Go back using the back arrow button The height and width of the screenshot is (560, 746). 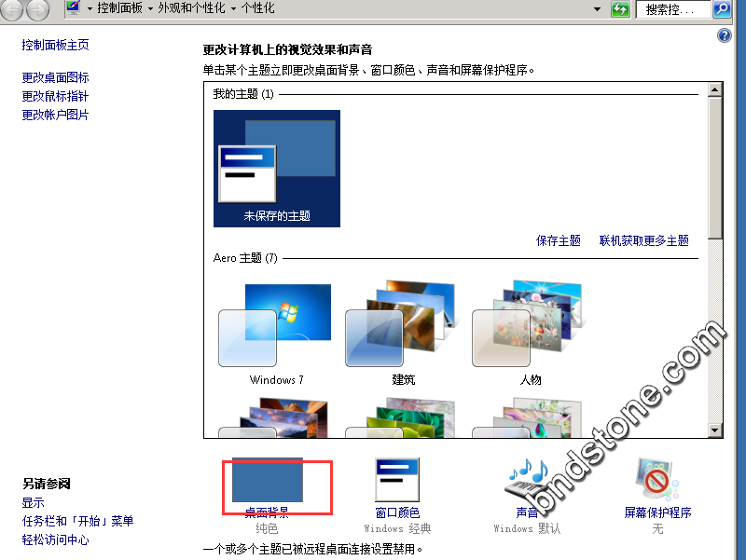pyautogui.click(x=13, y=10)
